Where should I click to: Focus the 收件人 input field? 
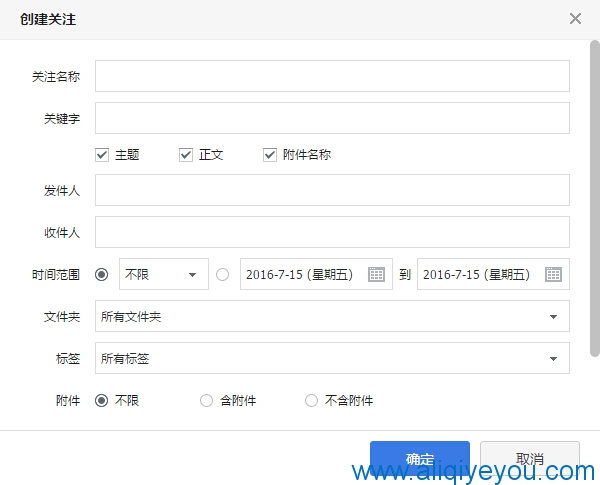click(x=332, y=232)
